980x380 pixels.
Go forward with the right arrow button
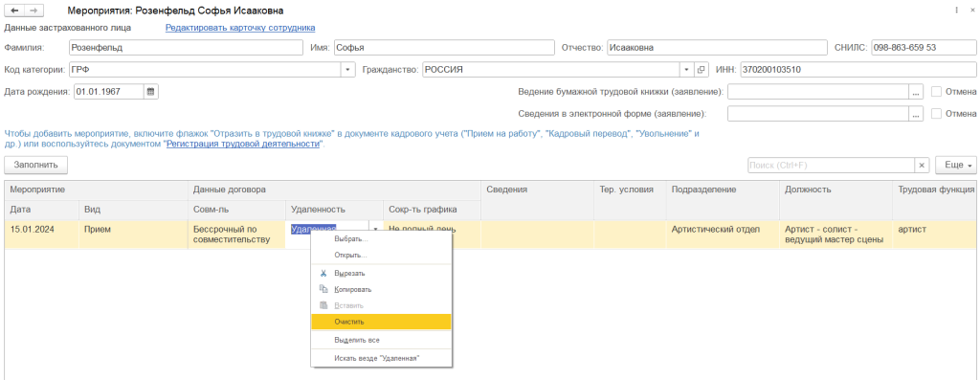(x=34, y=11)
